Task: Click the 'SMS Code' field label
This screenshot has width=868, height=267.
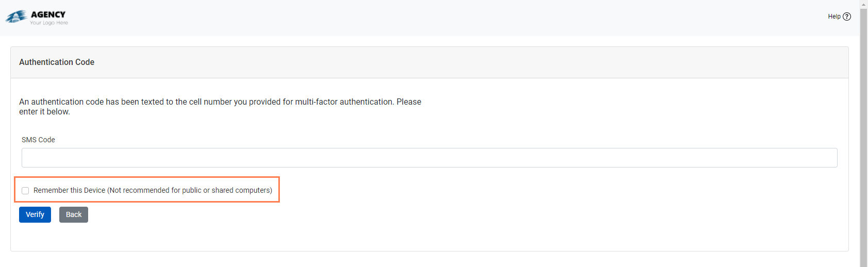Action: point(38,140)
